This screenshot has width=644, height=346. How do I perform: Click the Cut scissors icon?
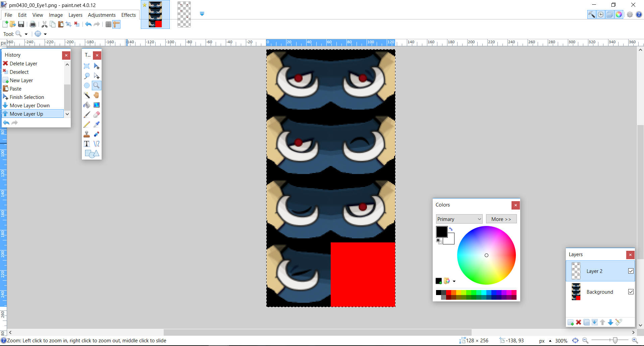tap(44, 24)
